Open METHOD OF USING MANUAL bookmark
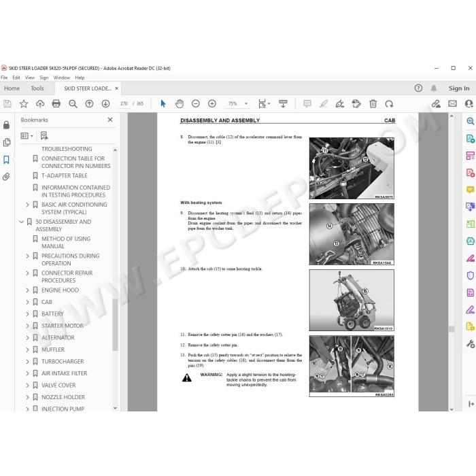 pyautogui.click(x=66, y=243)
